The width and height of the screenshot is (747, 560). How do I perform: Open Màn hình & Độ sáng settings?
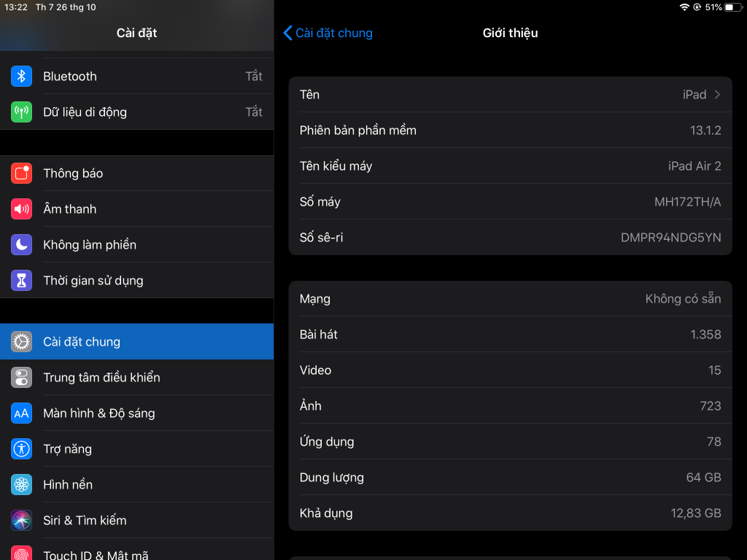136,413
